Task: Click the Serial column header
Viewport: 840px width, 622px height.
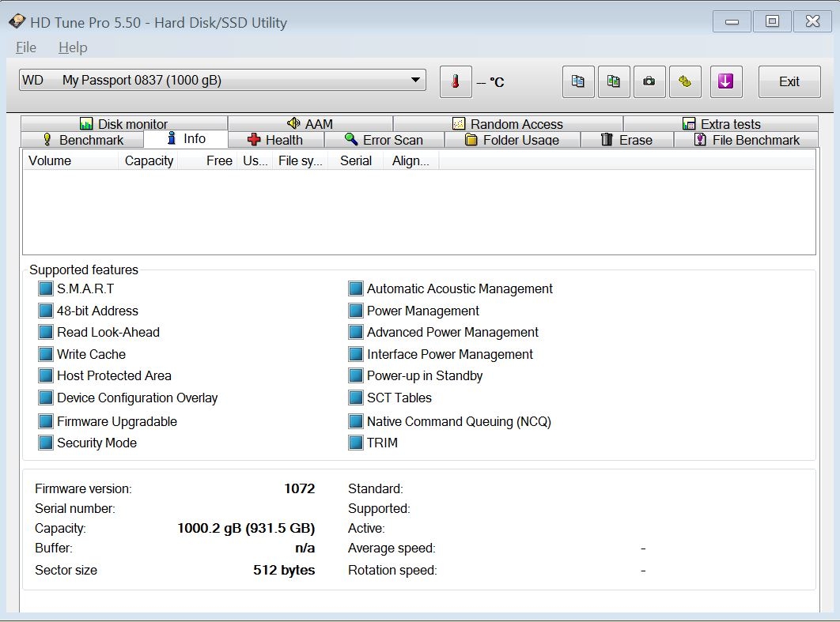Action: [x=356, y=160]
